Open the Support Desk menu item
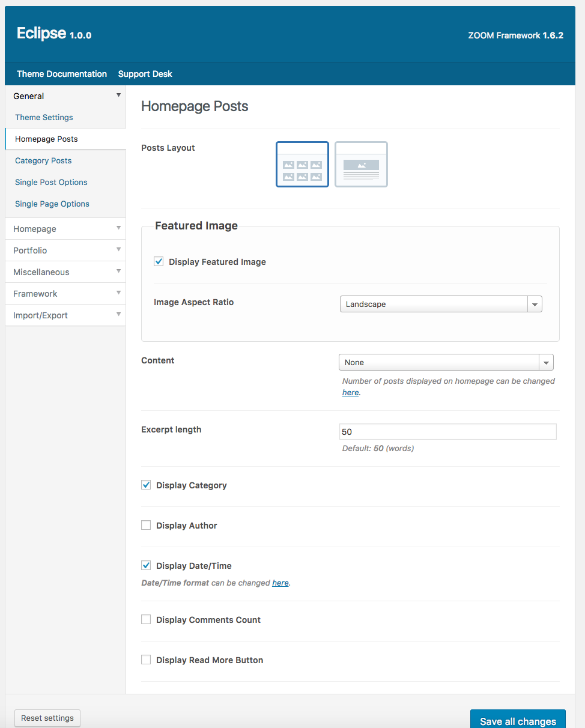Image resolution: width=585 pixels, height=728 pixels. pos(145,74)
